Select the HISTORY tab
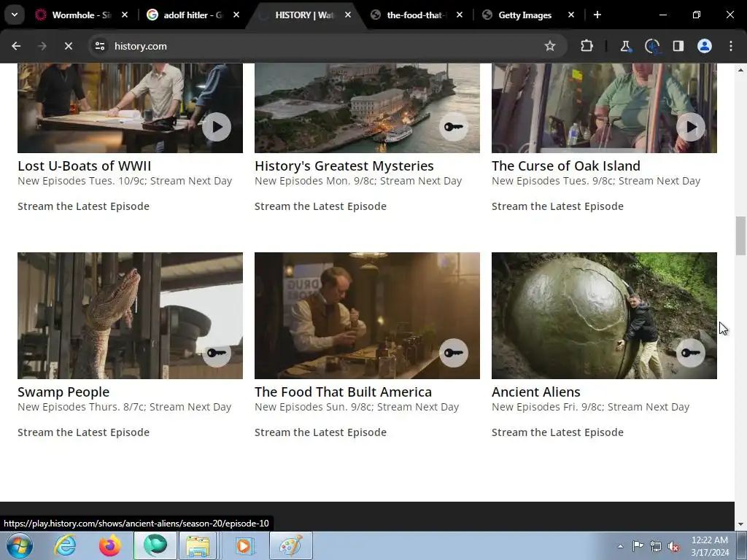This screenshot has height=560, width=747. tap(305, 15)
